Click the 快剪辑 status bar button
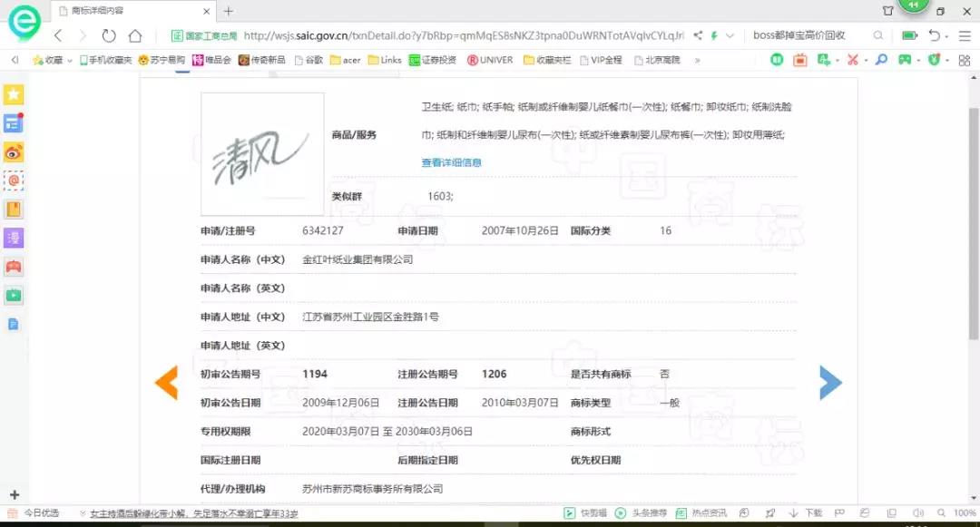This screenshot has width=980, height=527. [585, 513]
